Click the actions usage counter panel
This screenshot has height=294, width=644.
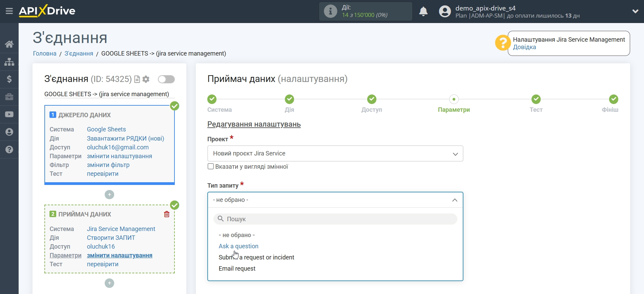point(366,11)
